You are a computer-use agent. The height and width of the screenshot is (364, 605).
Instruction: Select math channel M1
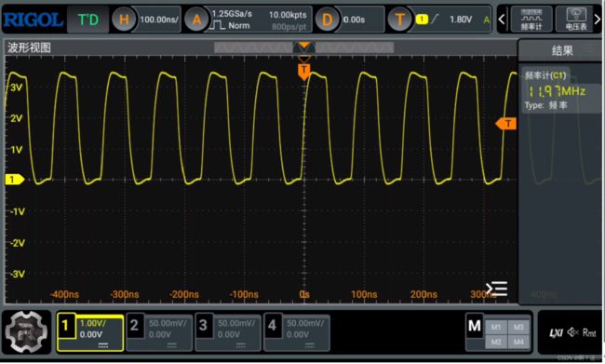[496, 328]
